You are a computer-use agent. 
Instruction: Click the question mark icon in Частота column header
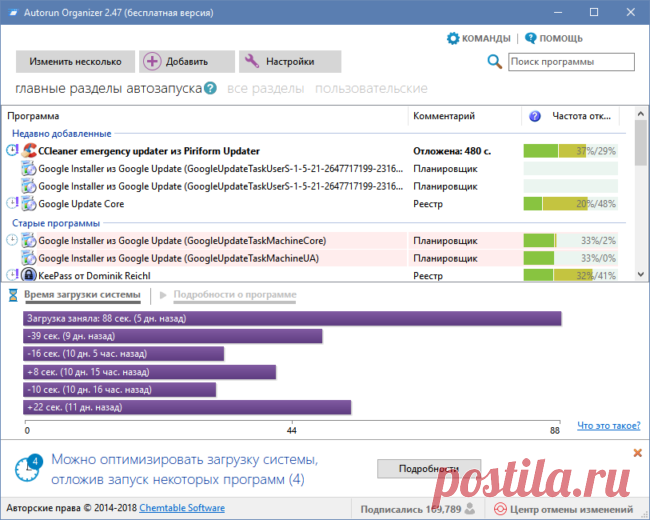535,116
